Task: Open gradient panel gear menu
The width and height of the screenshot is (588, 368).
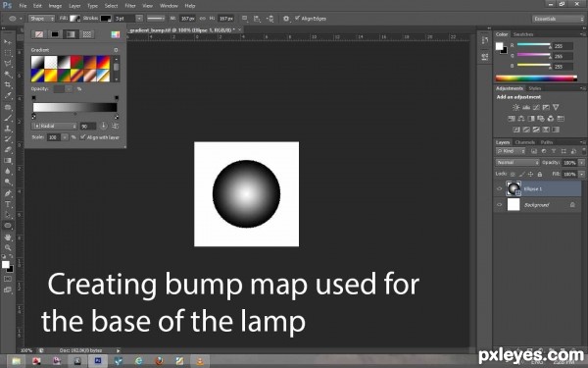Action: 116,50
